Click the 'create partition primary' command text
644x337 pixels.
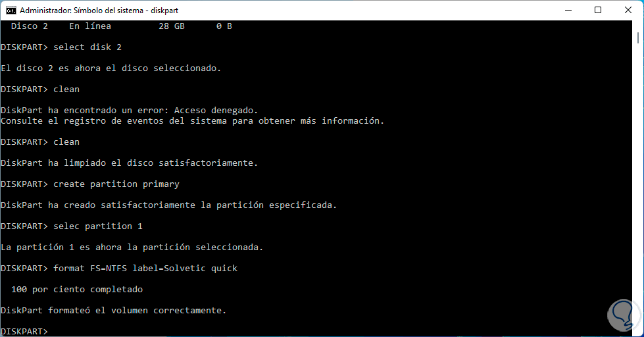coord(116,184)
